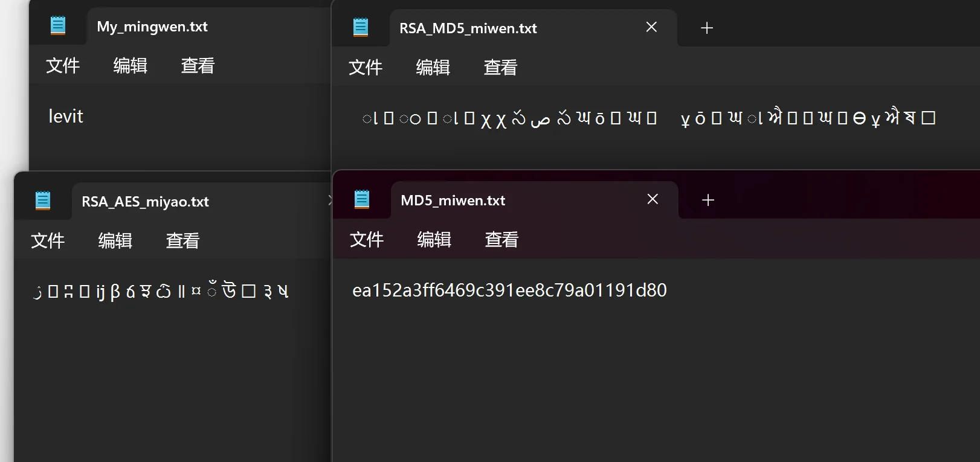Click the 'levit' text in My_mingwen.txt
The width and height of the screenshot is (980, 462).
tap(66, 116)
